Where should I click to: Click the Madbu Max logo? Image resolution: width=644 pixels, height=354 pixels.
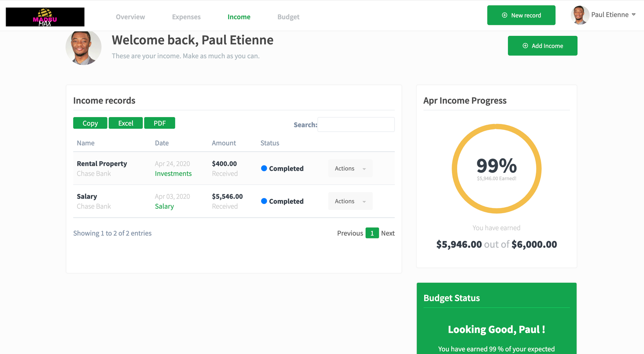click(x=45, y=17)
